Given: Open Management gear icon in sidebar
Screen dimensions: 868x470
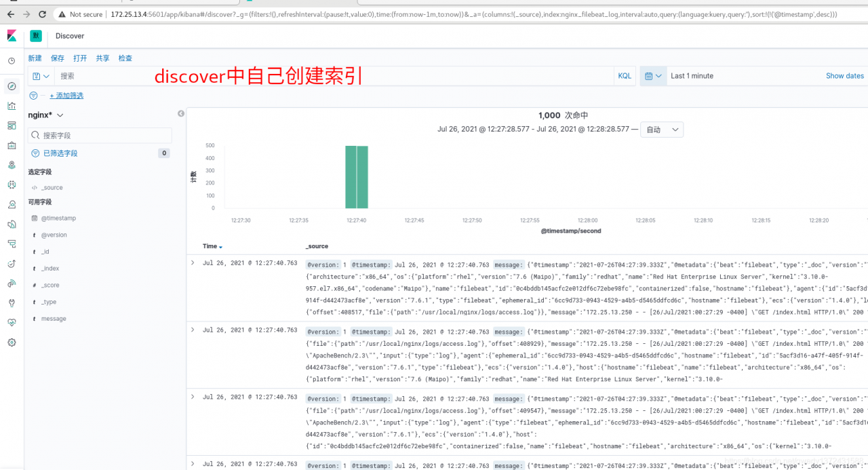Looking at the screenshot, I should click(x=12, y=342).
